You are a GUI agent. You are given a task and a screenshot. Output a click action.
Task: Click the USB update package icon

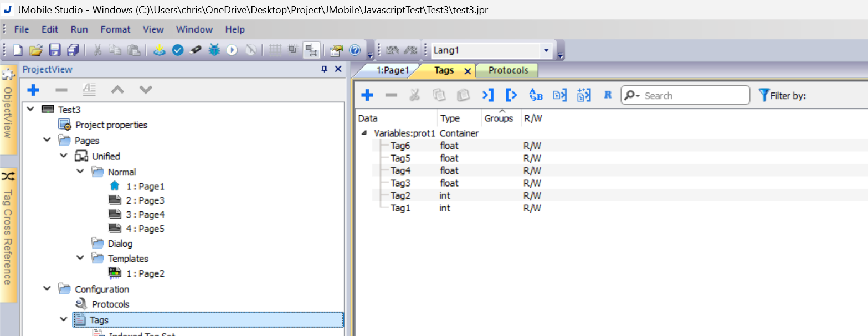coord(196,50)
